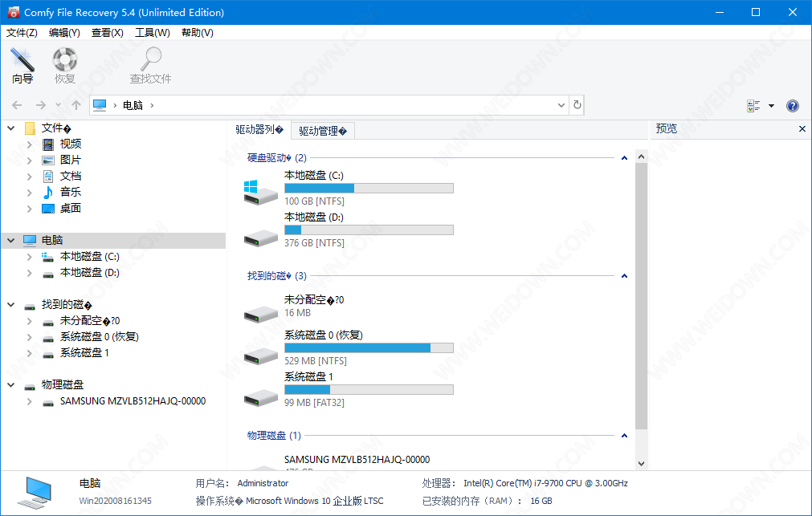
Task: Collapse the 文件 tree node
Action: click(11, 128)
